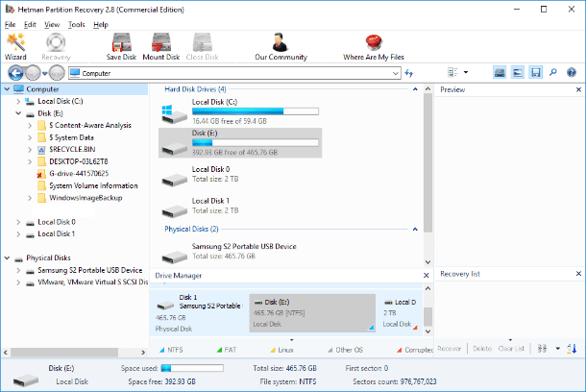The height and width of the screenshot is (392, 586).
Task: Click the Disk (E:) usage bar
Action: click(256, 143)
